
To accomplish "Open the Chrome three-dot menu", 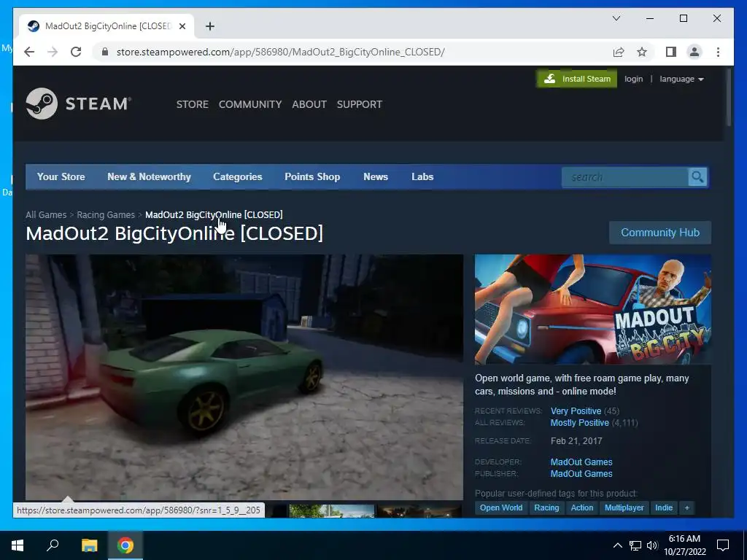I will [718, 52].
